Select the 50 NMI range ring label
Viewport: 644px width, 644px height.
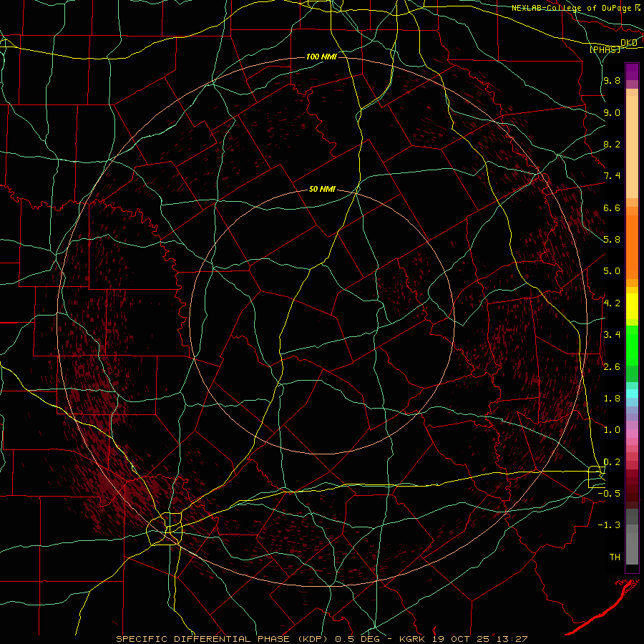click(323, 189)
